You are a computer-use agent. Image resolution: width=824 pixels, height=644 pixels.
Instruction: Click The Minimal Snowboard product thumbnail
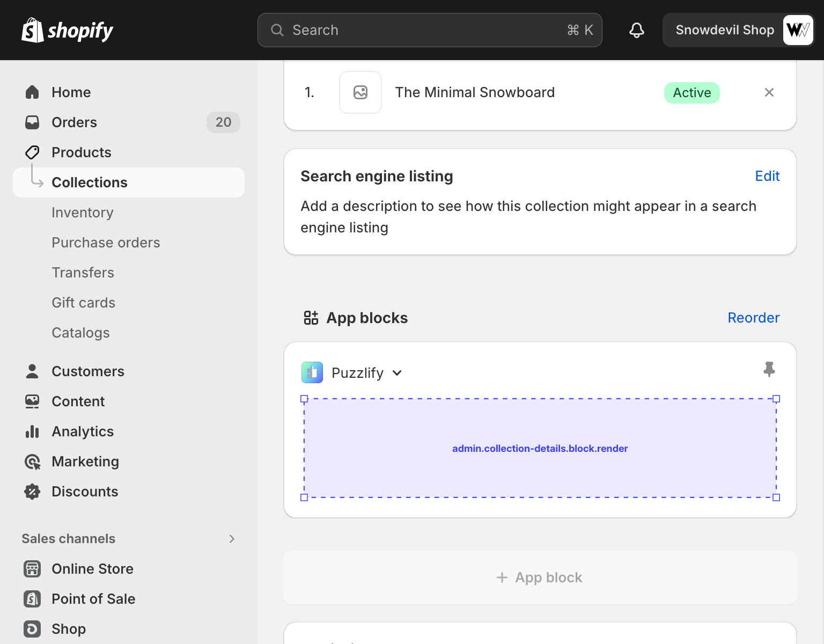pyautogui.click(x=360, y=92)
